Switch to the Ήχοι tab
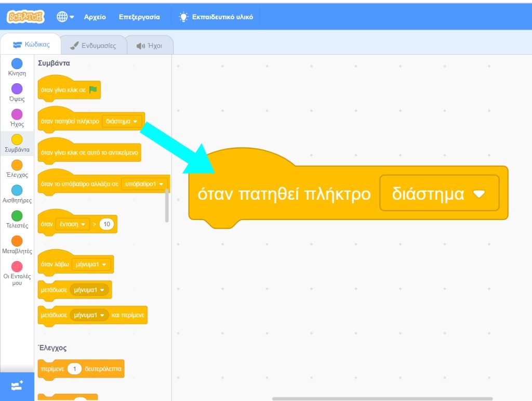The width and height of the screenshot is (532, 401). (150, 46)
